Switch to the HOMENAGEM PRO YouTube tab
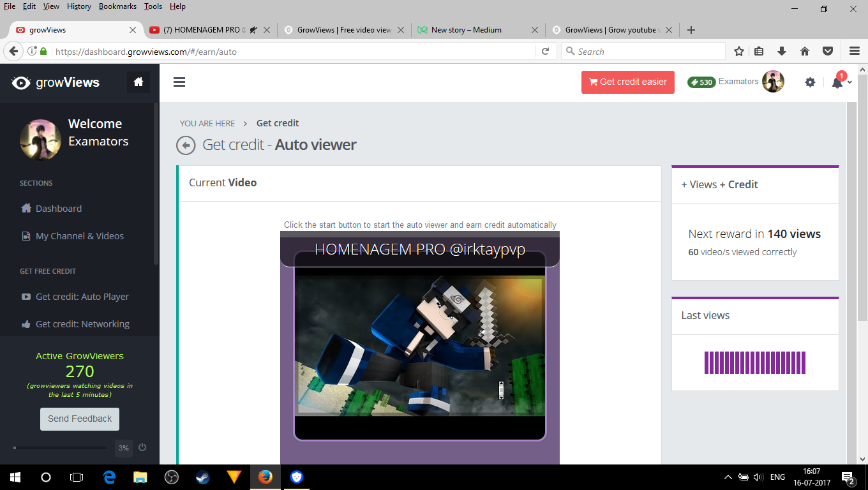 [210, 30]
